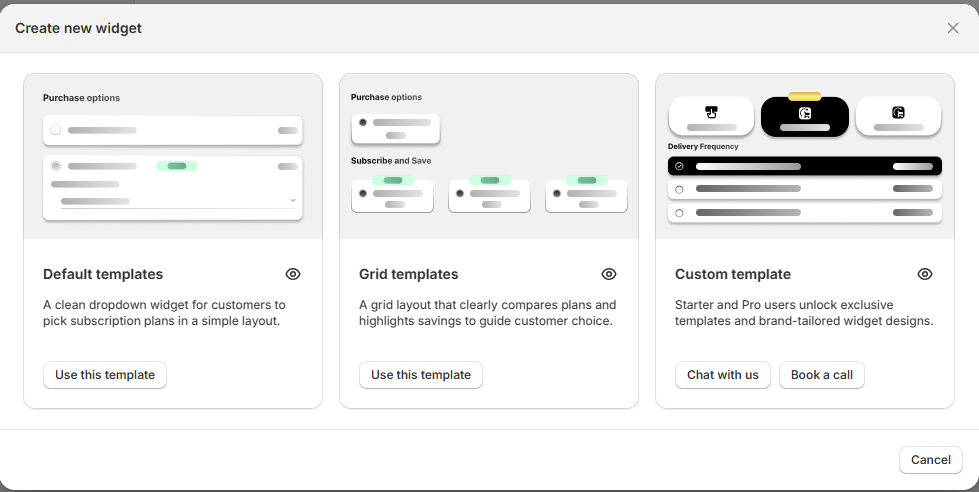
Task: Cancel the widget creation
Action: [931, 460]
